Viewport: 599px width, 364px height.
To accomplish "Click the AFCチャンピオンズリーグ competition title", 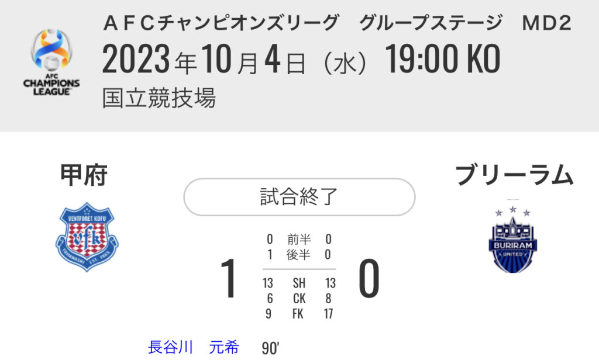I will 221,23.
